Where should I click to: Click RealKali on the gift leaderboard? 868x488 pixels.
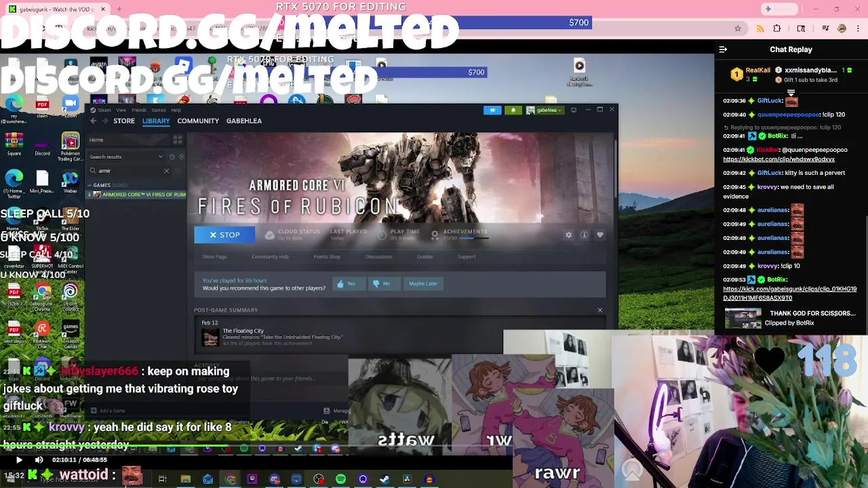point(757,70)
